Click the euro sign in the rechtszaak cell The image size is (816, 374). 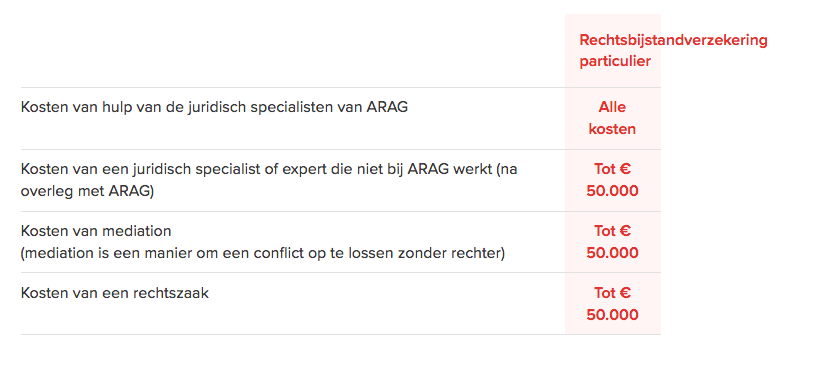[626, 293]
